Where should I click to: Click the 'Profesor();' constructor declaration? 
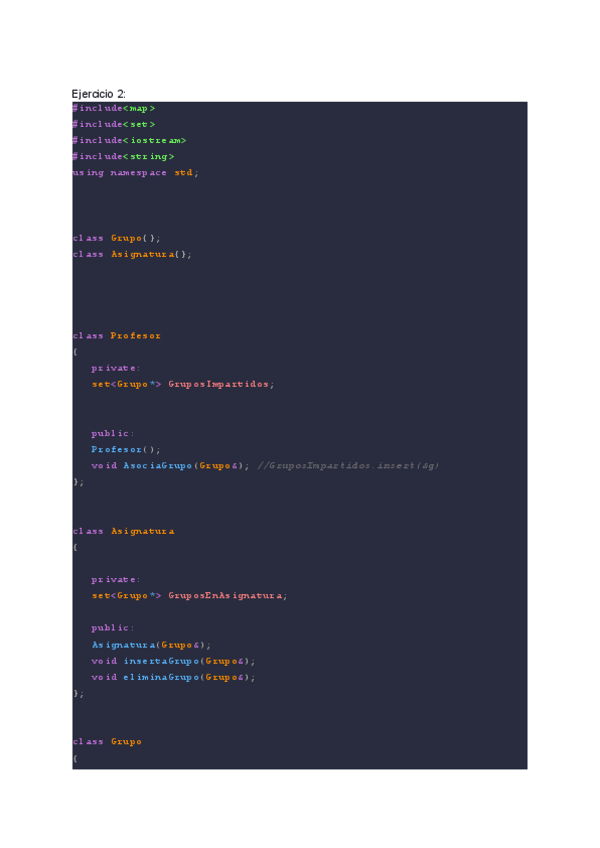tap(126, 449)
